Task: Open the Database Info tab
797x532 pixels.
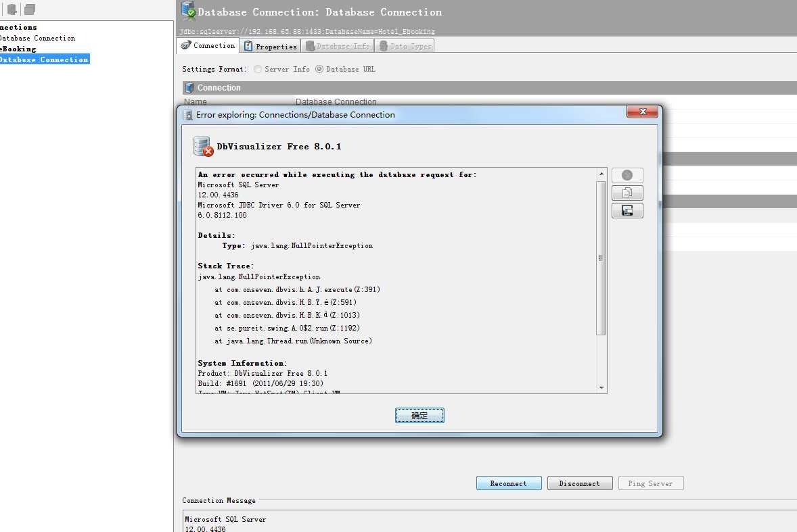Action: [338, 46]
